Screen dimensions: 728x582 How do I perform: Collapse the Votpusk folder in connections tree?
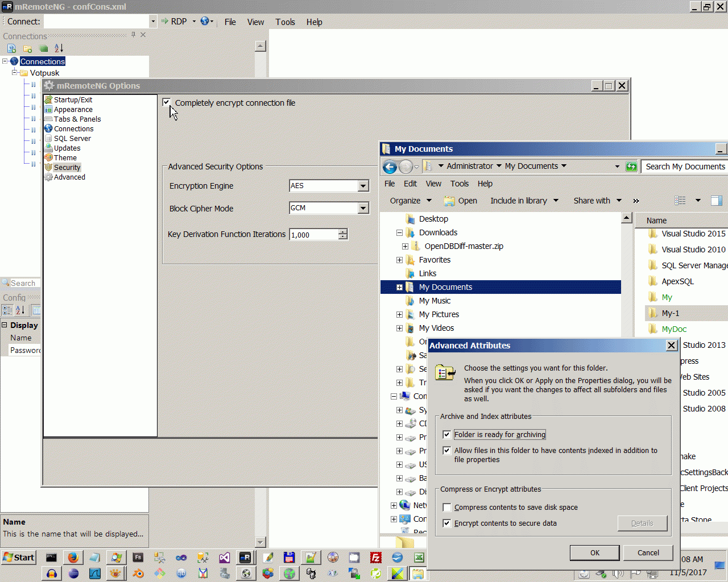coord(15,72)
